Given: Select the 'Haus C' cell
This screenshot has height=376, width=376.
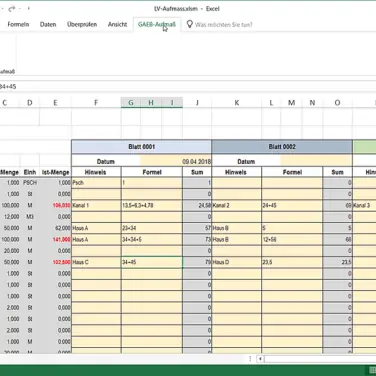Looking at the screenshot, I should click(96, 262).
